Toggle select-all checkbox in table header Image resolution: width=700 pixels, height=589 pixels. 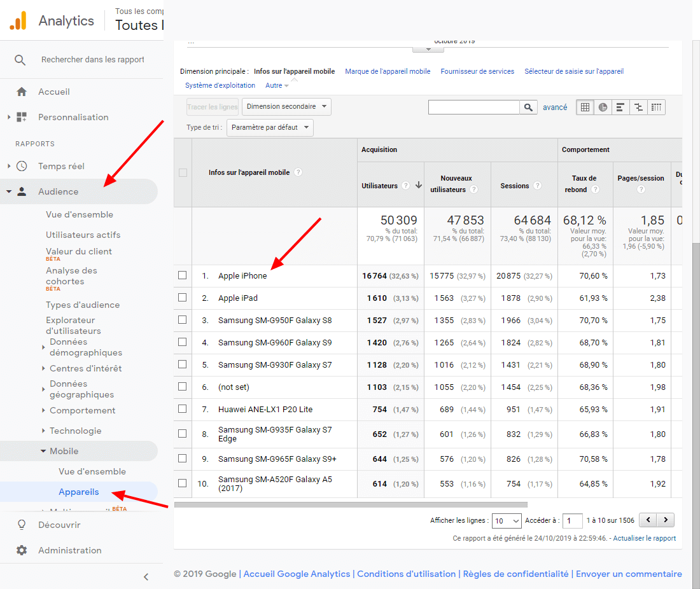(183, 172)
